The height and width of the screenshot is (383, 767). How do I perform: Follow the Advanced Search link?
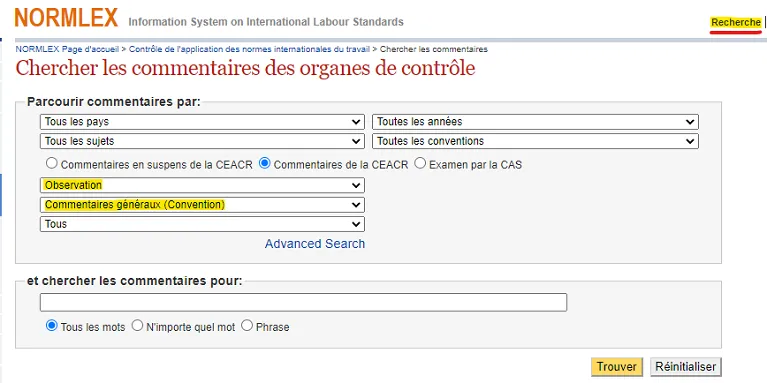[315, 244]
